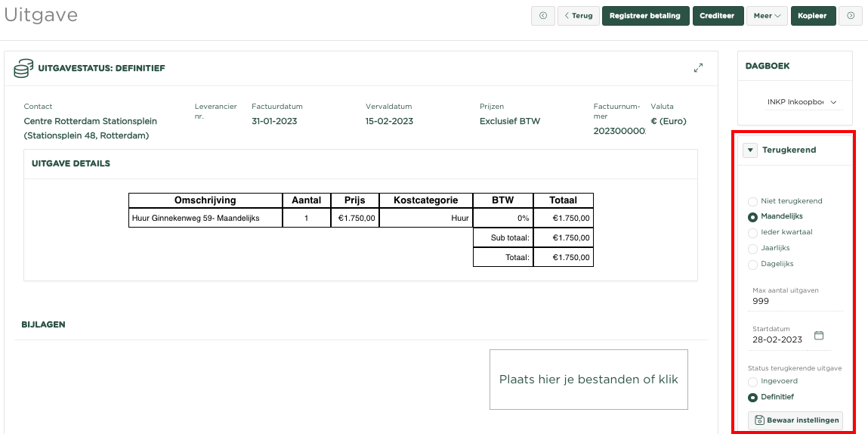Click the file upload drop zone
This screenshot has width=868, height=434.
(588, 380)
